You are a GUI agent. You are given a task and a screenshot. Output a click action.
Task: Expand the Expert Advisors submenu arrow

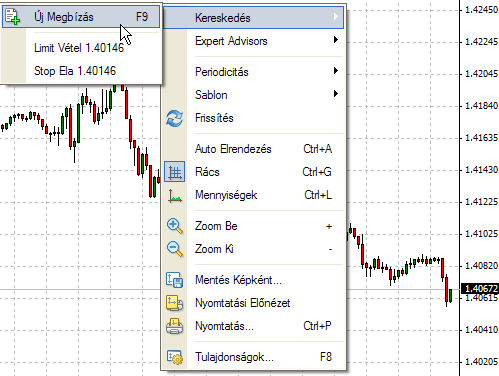(336, 40)
